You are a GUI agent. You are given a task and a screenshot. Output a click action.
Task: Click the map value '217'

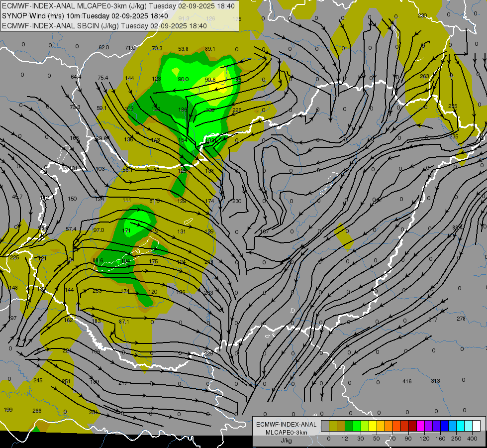click(123, 383)
